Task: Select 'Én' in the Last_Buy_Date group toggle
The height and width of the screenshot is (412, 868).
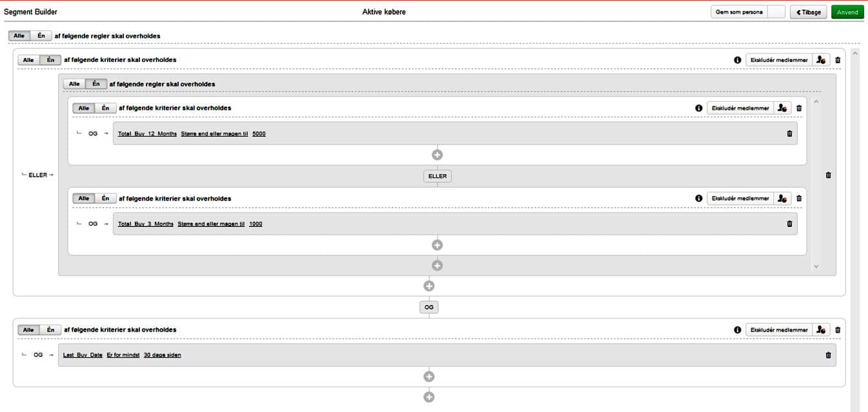Action: coord(50,329)
